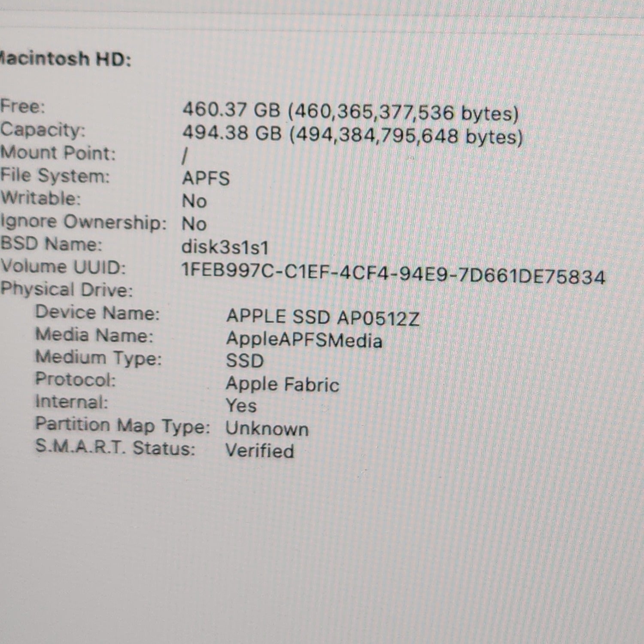The image size is (644, 644).
Task: Select the Apple Fabric protocol value
Action: [283, 384]
